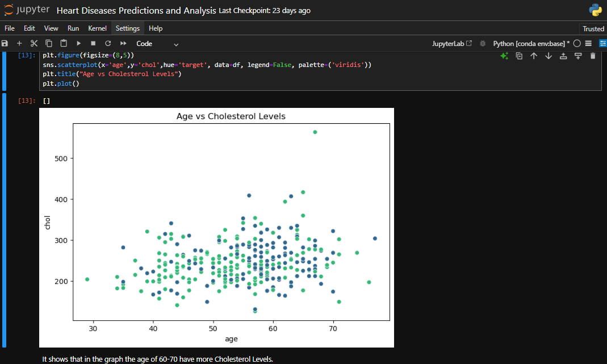This screenshot has height=364, width=607.
Task: Click the green sparkle AI assistant icon
Action: click(x=504, y=56)
